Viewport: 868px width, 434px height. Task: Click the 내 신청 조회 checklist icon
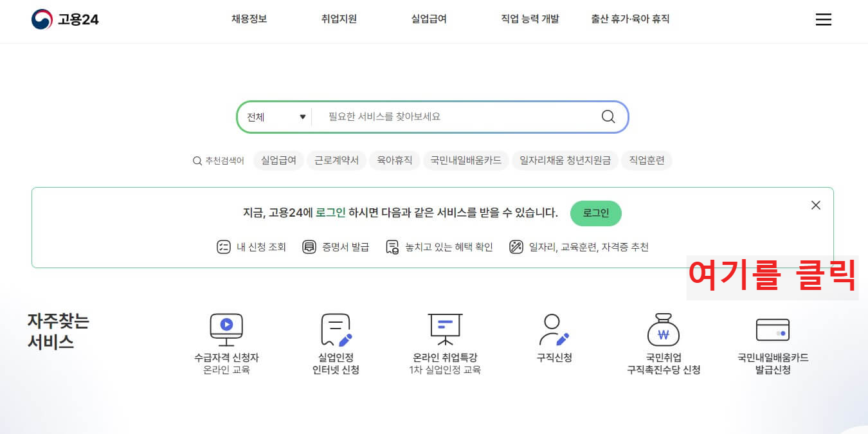pos(224,247)
